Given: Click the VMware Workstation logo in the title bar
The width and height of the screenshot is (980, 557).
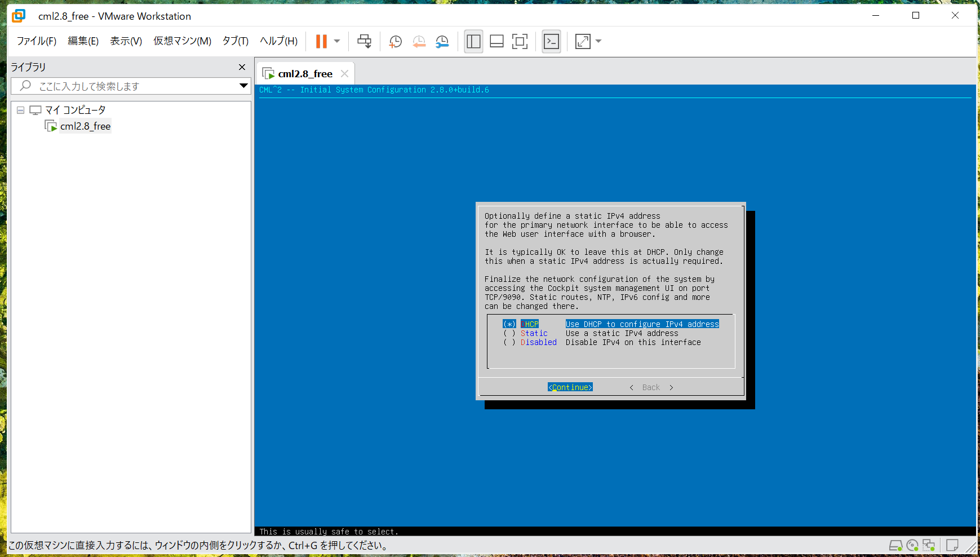Looking at the screenshot, I should point(19,16).
